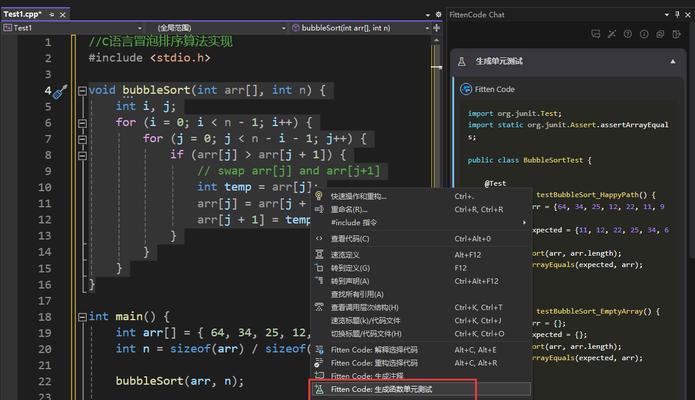Select Fitten Code: 生成注释
This screenshot has width=695, height=400.
[421, 376]
